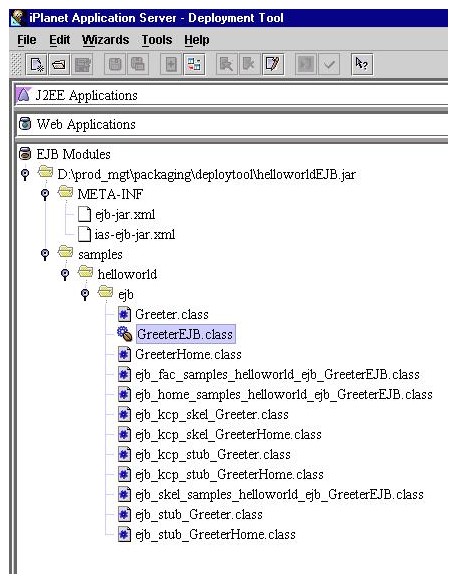The image size is (457, 583).
Task: Click the disabled checkmark toolbar icon
Action: coord(329,65)
